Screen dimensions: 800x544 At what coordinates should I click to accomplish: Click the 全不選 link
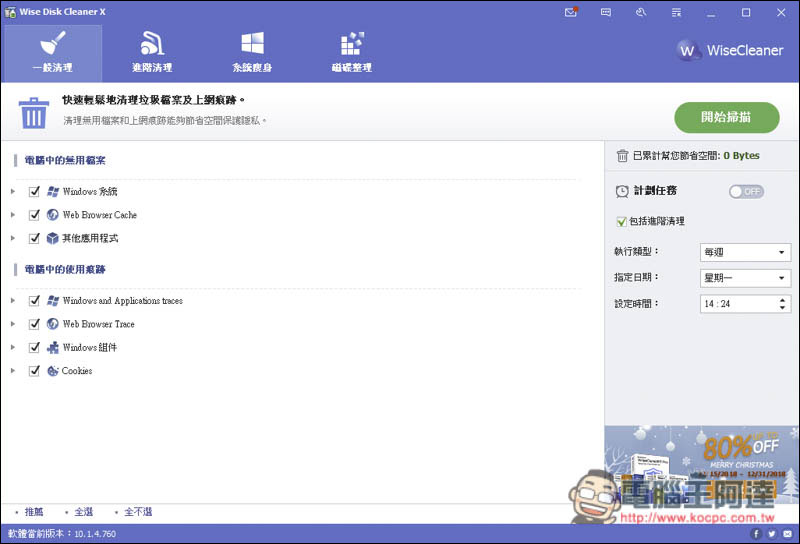(138, 512)
